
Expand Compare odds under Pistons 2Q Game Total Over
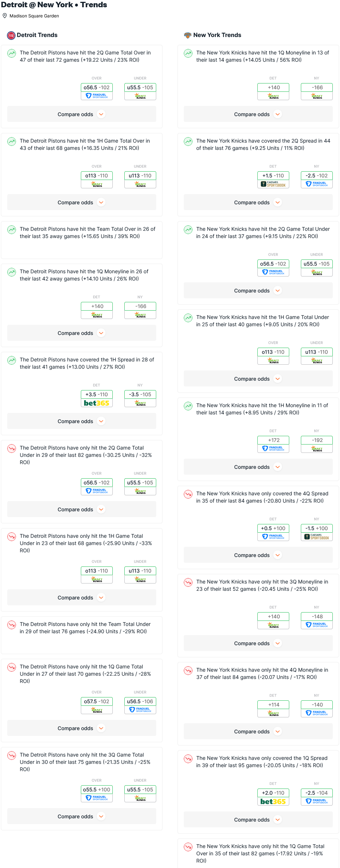pos(82,114)
